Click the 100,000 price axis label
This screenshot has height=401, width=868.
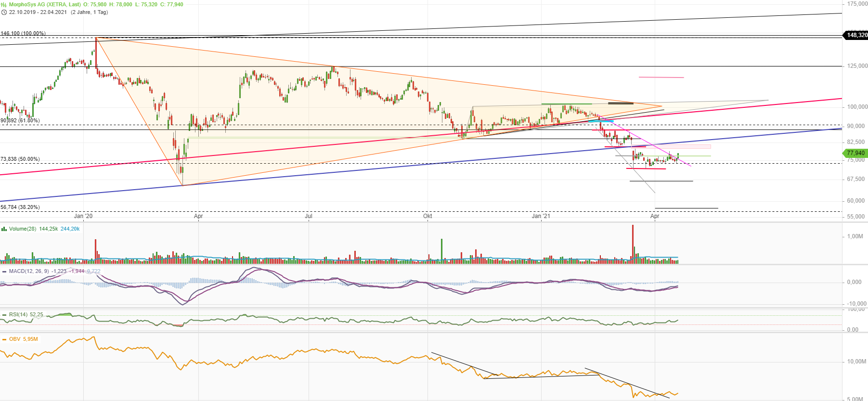pos(857,107)
